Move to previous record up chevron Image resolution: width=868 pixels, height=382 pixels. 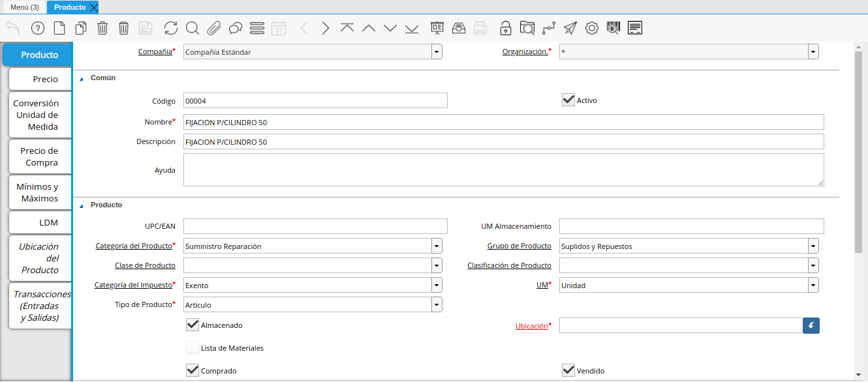point(369,28)
